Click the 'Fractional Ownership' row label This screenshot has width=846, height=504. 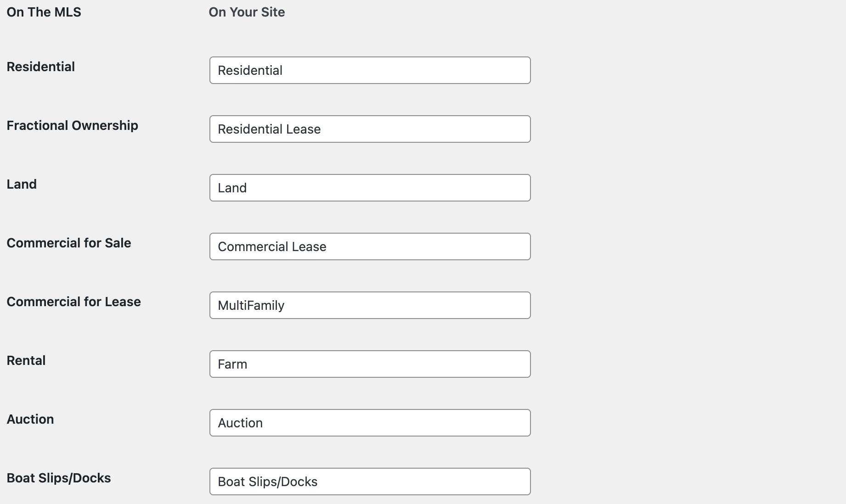(x=72, y=125)
